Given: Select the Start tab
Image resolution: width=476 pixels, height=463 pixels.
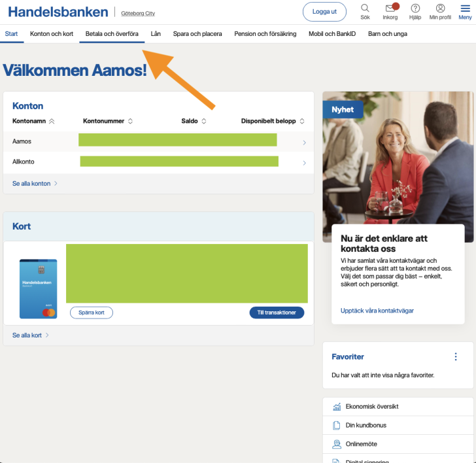Looking at the screenshot, I should [11, 34].
